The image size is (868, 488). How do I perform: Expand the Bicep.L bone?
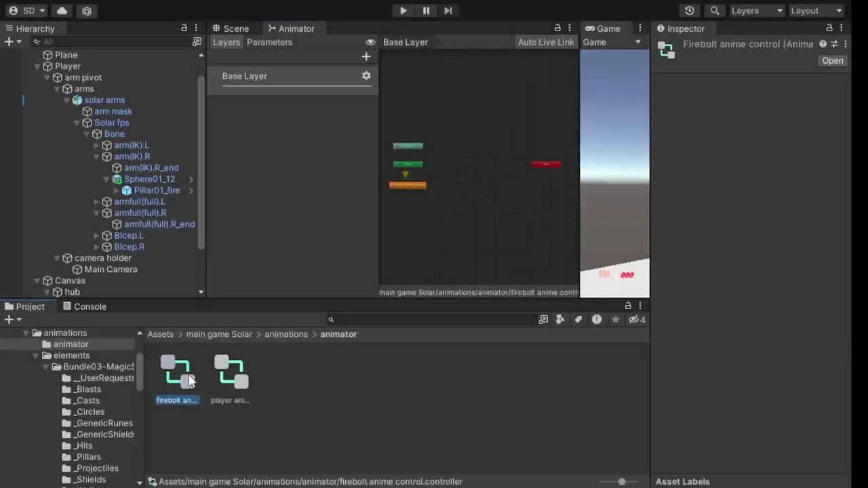click(96, 236)
